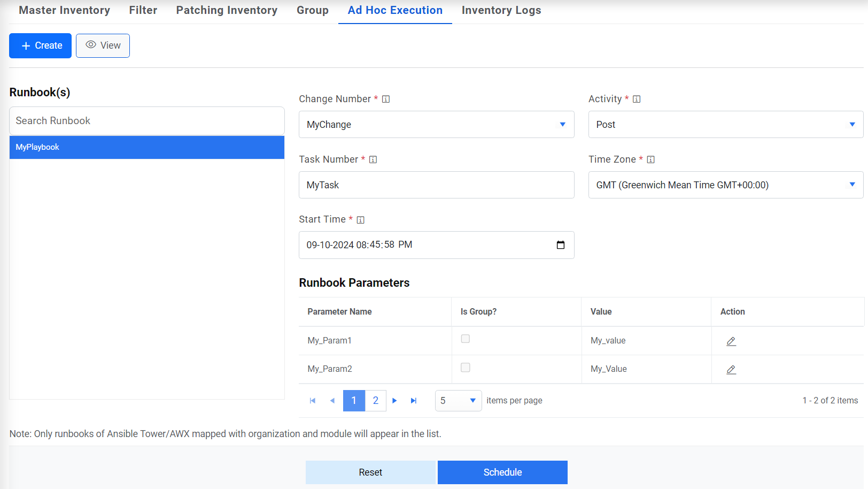Open the Inventory Logs tab
This screenshot has width=868, height=489.
click(x=501, y=10)
